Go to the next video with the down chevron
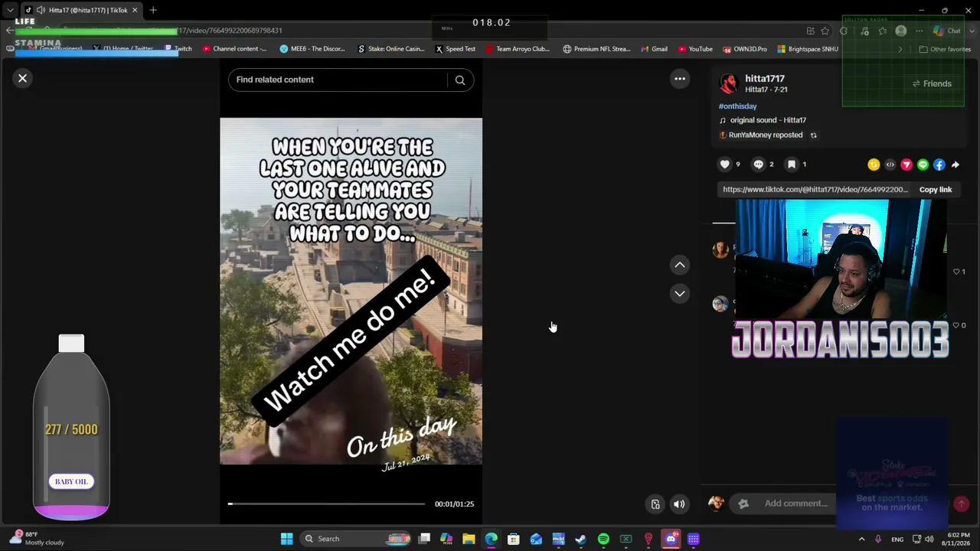Image resolution: width=980 pixels, height=551 pixels. point(680,294)
